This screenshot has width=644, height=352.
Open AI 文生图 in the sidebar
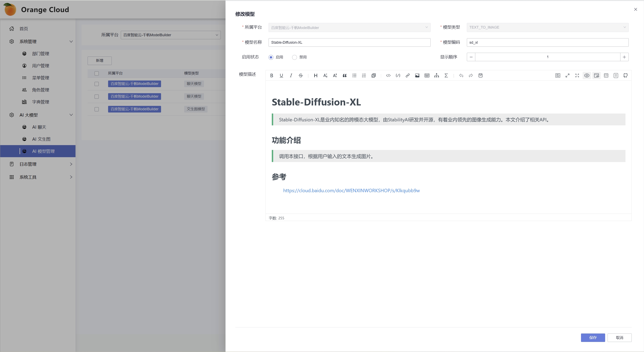point(38,139)
